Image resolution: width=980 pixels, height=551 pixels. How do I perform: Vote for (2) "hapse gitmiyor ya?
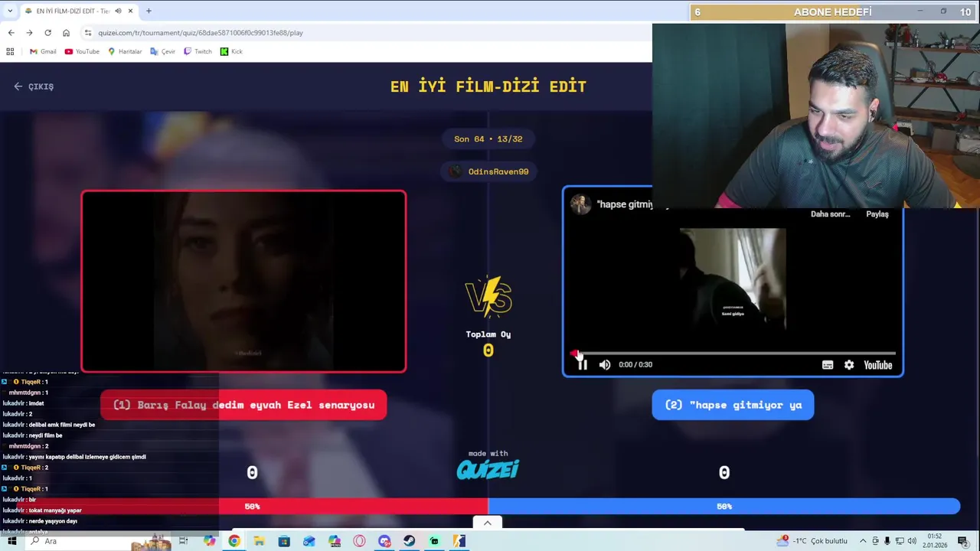(x=733, y=405)
